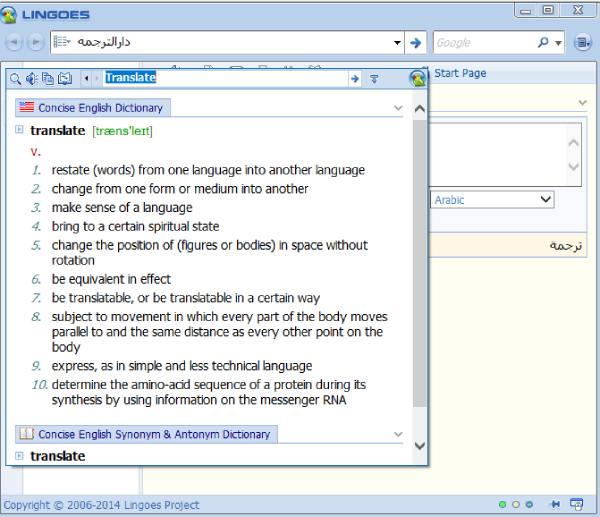Click the copy icon in popup toolbar
The height and width of the screenshot is (517, 600).
tap(47, 78)
